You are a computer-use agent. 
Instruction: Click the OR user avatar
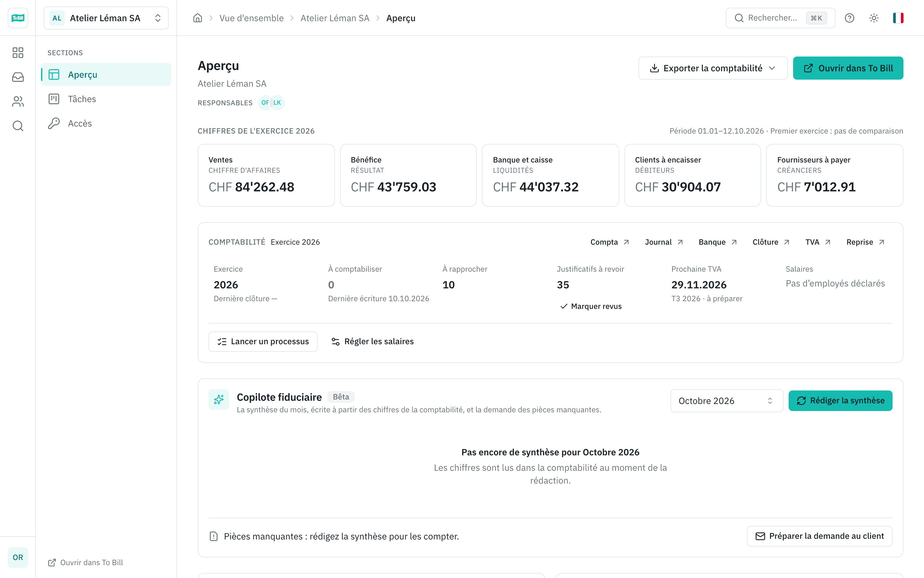click(18, 557)
